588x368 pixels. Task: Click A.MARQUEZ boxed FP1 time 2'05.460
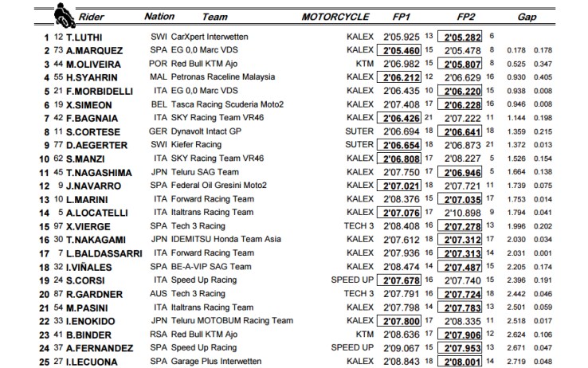point(399,50)
